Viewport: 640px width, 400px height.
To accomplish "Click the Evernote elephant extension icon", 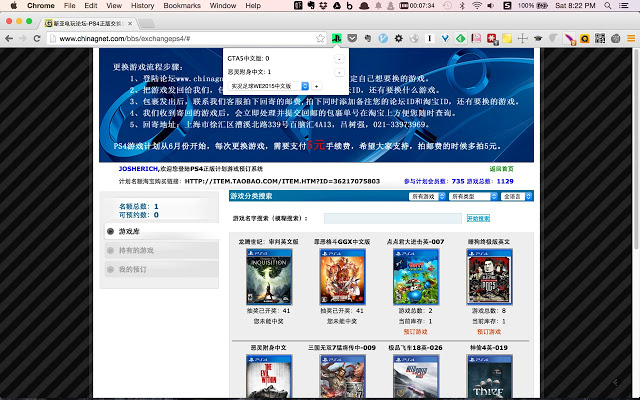I will [x=368, y=38].
